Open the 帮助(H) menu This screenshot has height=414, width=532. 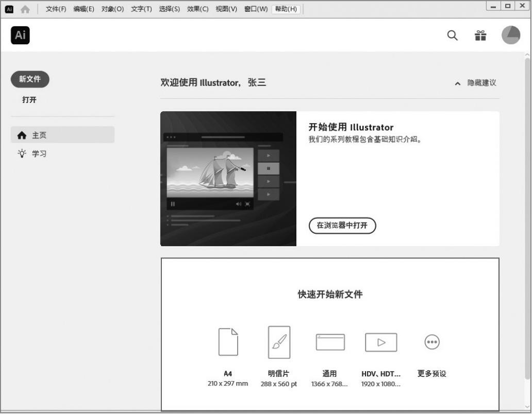(286, 9)
